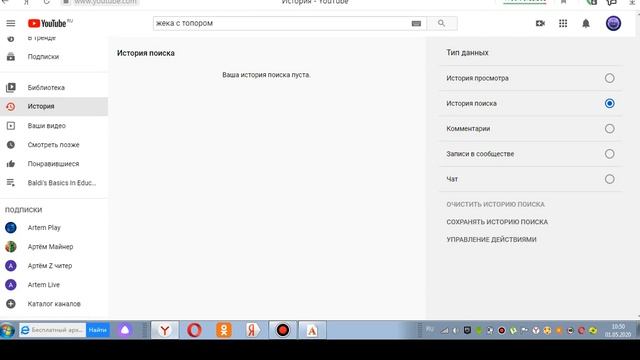640x360 pixels.
Task: Click the taskbar search input box
Action: (52, 330)
